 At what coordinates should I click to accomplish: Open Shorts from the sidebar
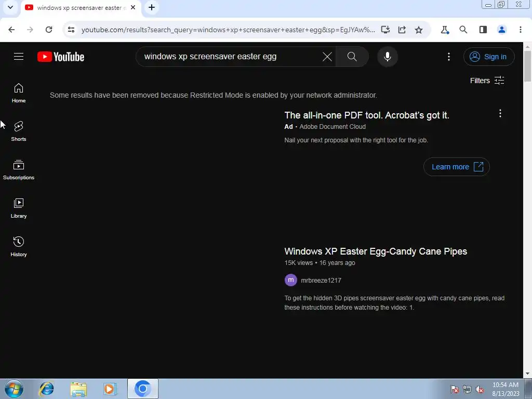coord(19,131)
